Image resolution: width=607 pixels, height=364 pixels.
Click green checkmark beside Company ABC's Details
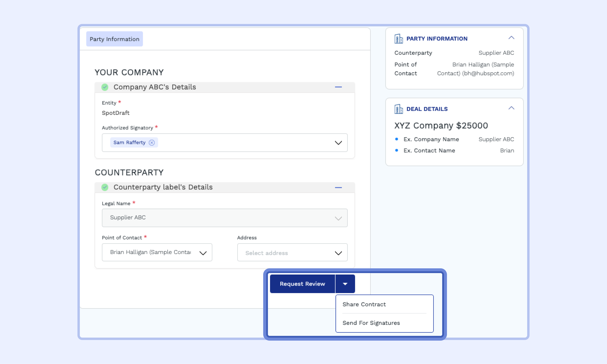pyautogui.click(x=105, y=87)
